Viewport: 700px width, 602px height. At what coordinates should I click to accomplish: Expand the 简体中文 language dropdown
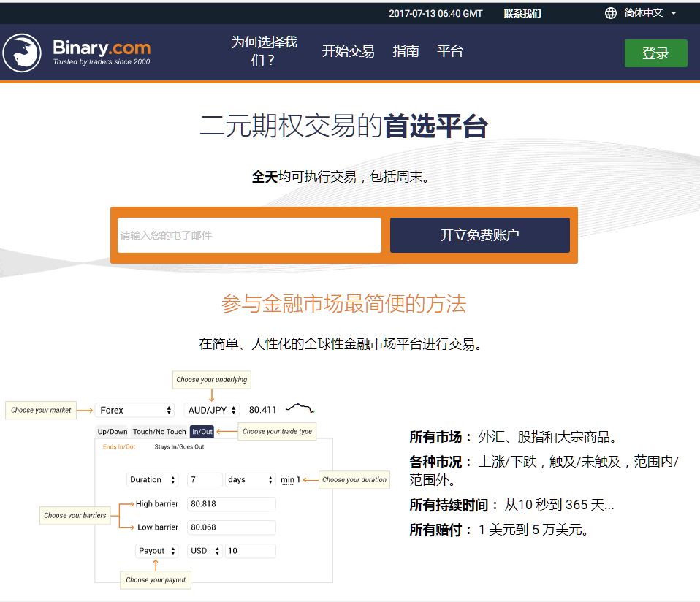(x=650, y=13)
